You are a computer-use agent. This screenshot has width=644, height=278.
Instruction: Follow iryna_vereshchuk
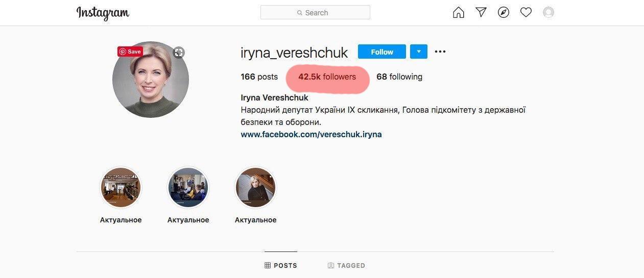click(x=382, y=52)
